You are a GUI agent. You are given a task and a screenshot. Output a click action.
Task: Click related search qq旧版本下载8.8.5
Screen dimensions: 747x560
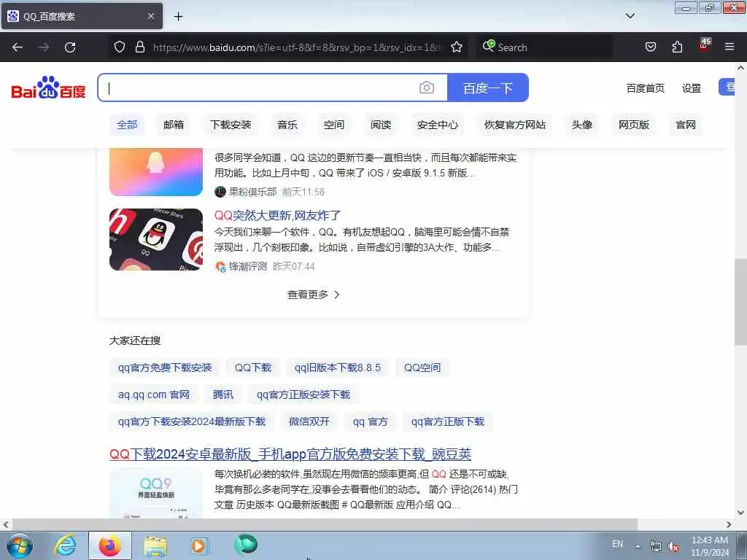click(x=337, y=367)
